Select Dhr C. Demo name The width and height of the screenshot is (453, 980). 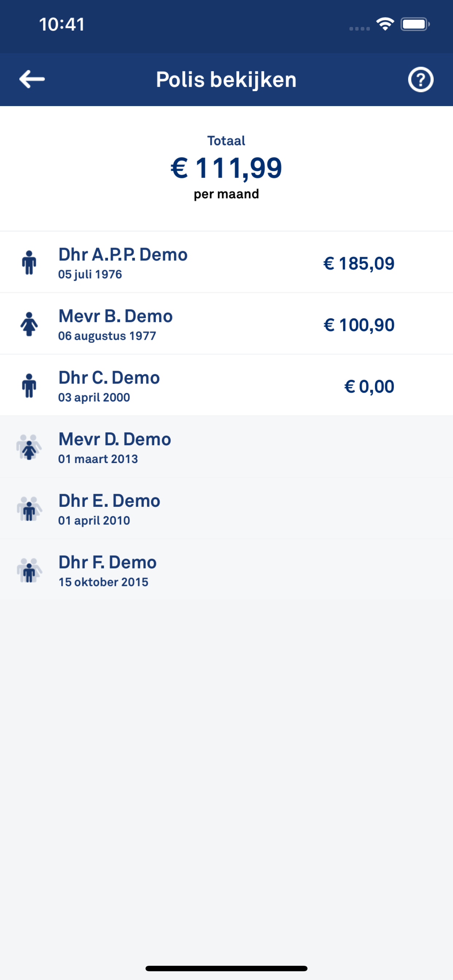[109, 378]
